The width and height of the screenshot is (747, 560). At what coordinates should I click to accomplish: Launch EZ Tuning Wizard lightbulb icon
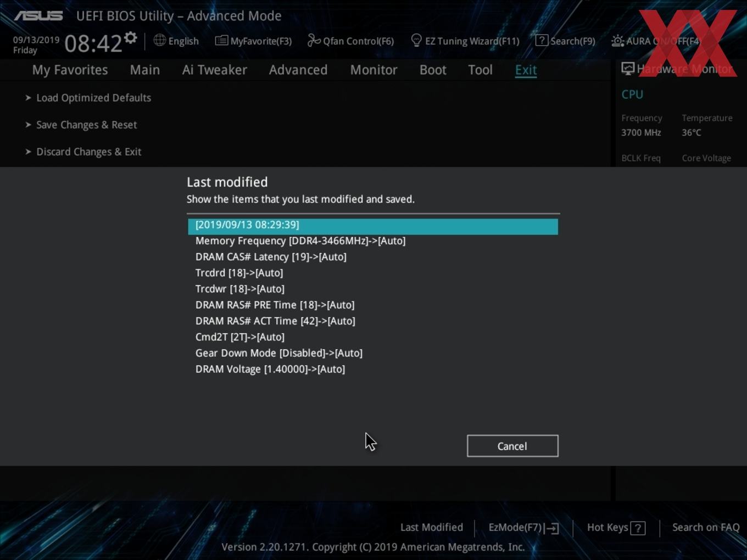416,40
